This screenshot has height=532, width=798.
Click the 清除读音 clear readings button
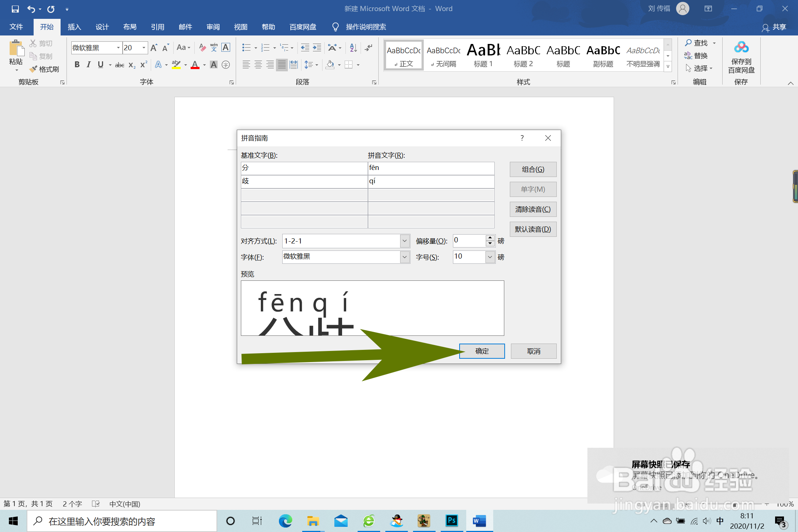[533, 209]
